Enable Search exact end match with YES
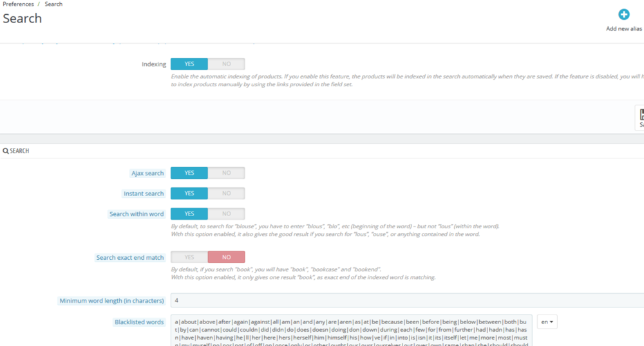 tap(189, 257)
